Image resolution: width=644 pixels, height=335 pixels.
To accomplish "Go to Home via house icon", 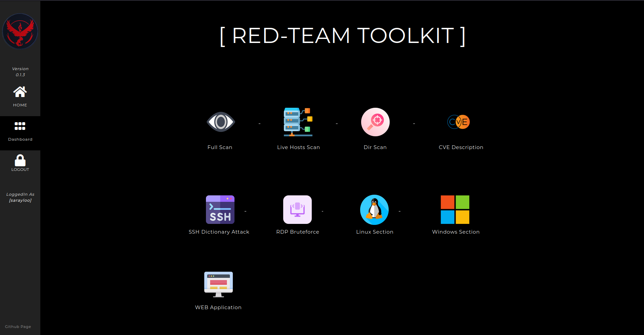I will pyautogui.click(x=20, y=92).
